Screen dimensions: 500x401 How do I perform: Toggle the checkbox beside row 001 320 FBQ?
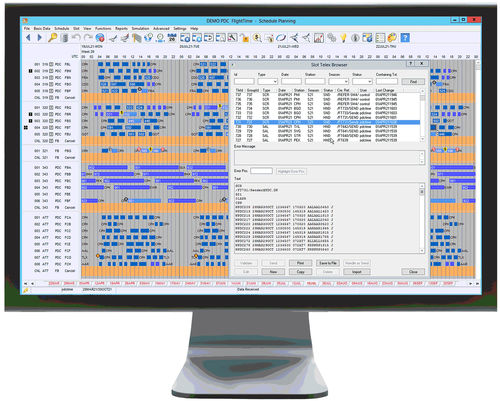tap(51, 108)
